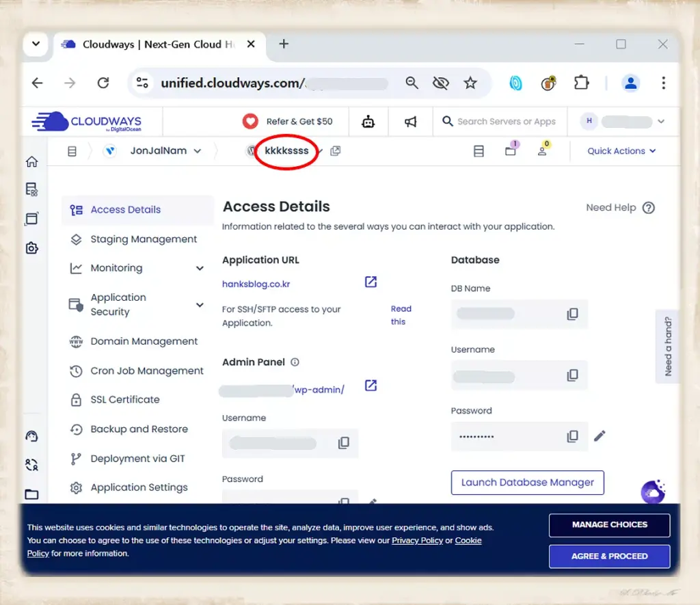
Task: Select Domain Management in sidebar
Action: point(144,341)
